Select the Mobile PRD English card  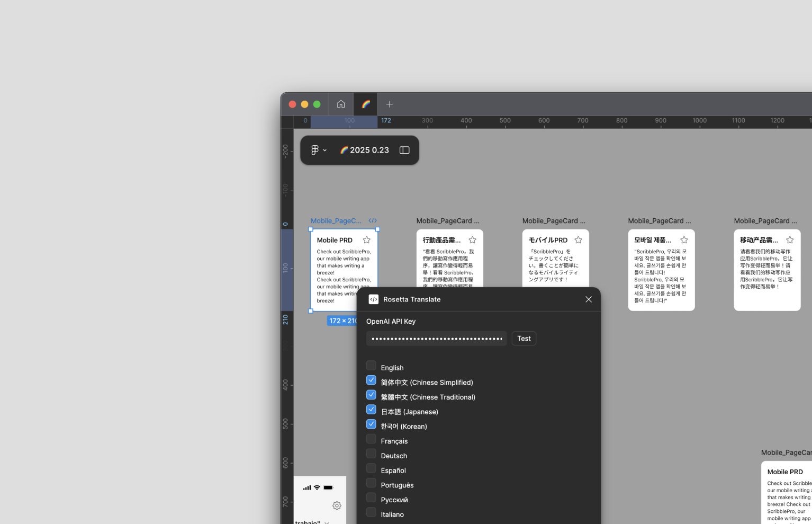344,270
